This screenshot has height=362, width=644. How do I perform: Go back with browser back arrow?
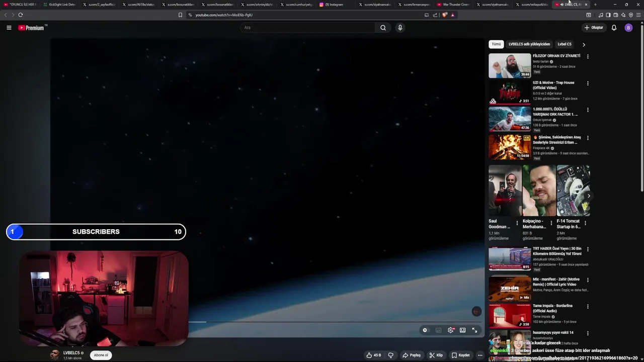click(x=6, y=15)
